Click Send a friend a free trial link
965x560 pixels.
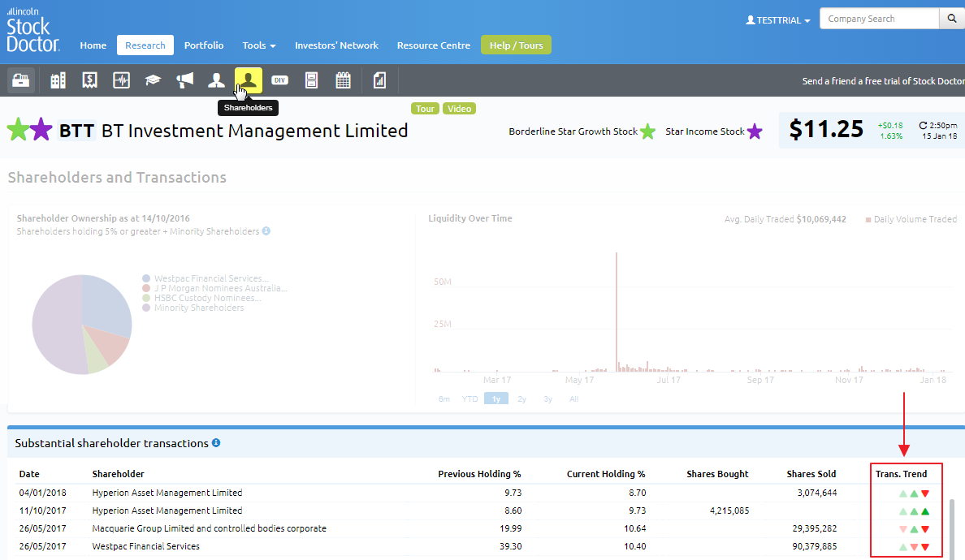coord(883,81)
